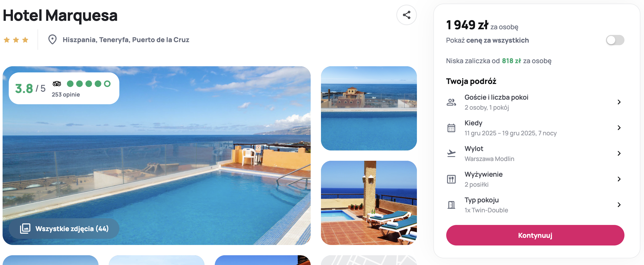Click the 'Hiszpania, Teneryfa, Puerto de la Cruz' link

(x=126, y=40)
